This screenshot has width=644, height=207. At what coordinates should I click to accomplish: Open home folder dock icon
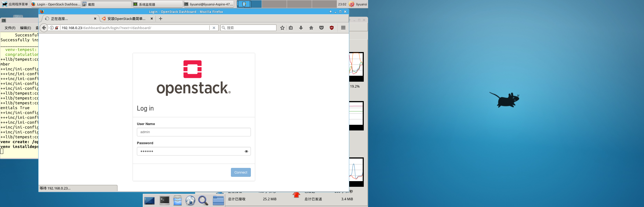point(218,201)
